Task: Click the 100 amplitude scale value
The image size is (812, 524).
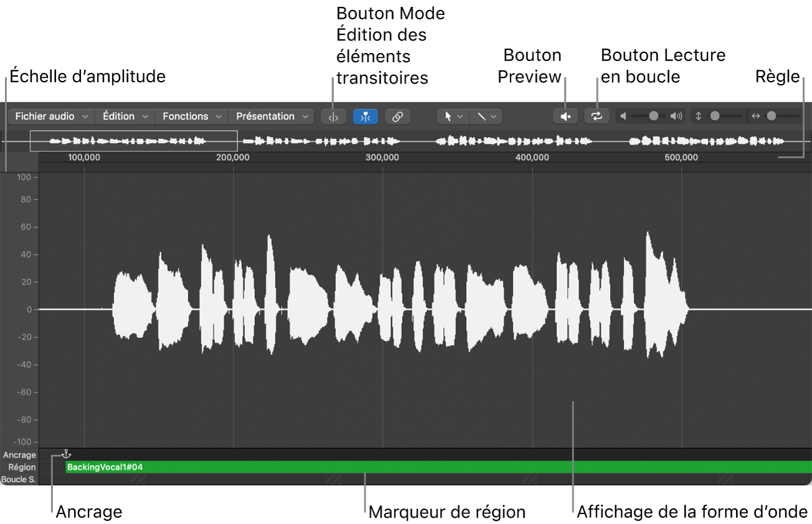Action: pyautogui.click(x=24, y=178)
